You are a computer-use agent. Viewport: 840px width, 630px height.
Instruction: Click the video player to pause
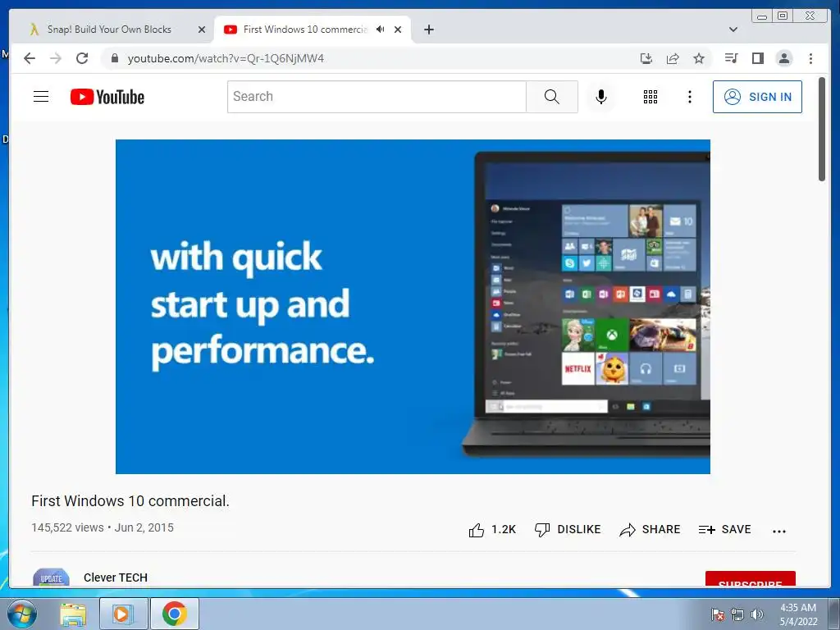(x=413, y=307)
